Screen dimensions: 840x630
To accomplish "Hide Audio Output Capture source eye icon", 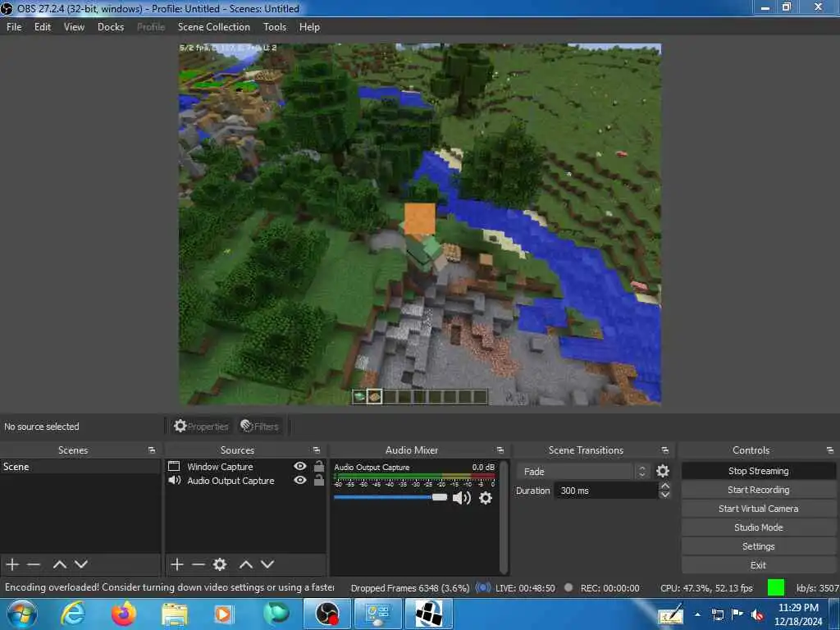I will coord(300,480).
